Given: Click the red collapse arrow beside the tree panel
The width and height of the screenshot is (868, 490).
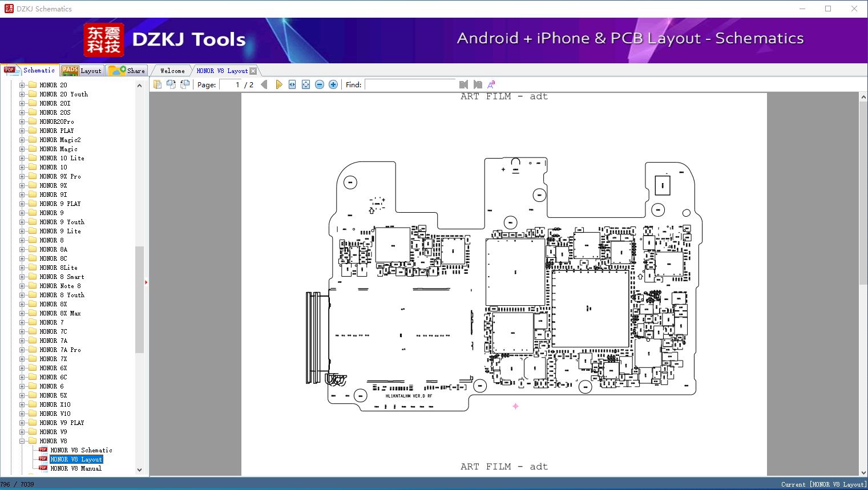Looking at the screenshot, I should (x=146, y=282).
